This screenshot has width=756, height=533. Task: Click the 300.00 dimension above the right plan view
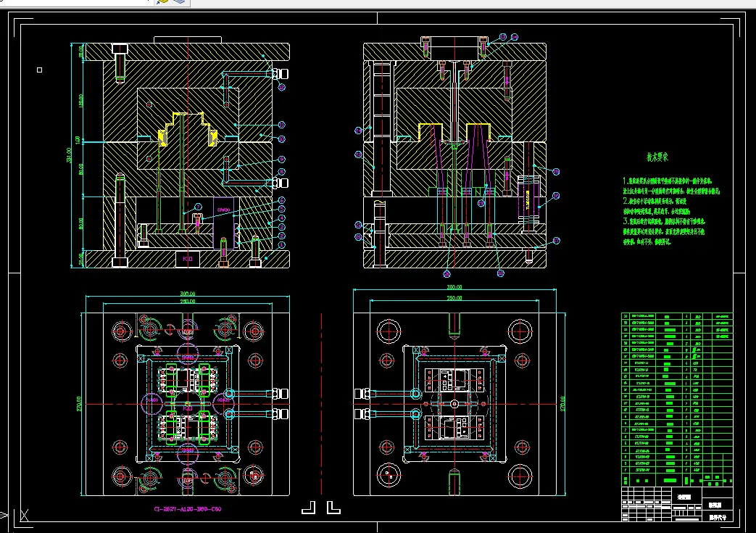click(454, 287)
